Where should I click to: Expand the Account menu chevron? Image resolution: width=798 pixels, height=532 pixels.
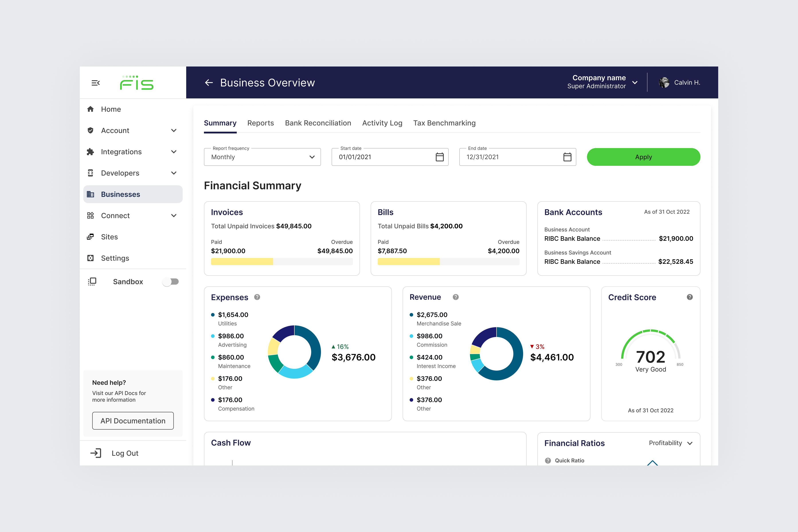click(174, 131)
